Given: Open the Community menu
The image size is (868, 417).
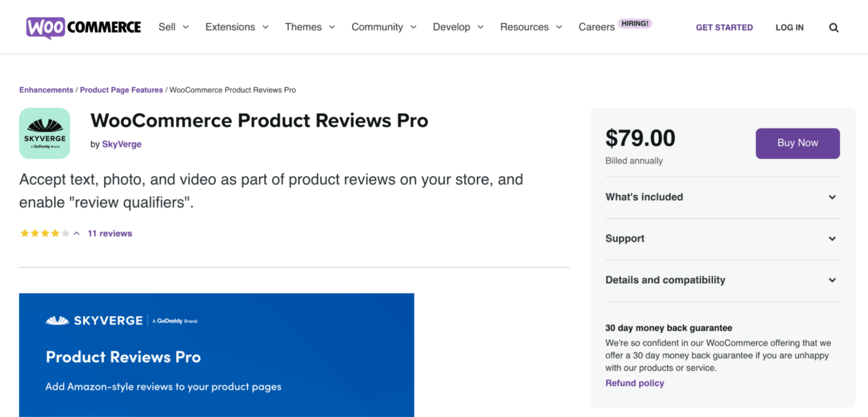Looking at the screenshot, I should (x=384, y=27).
